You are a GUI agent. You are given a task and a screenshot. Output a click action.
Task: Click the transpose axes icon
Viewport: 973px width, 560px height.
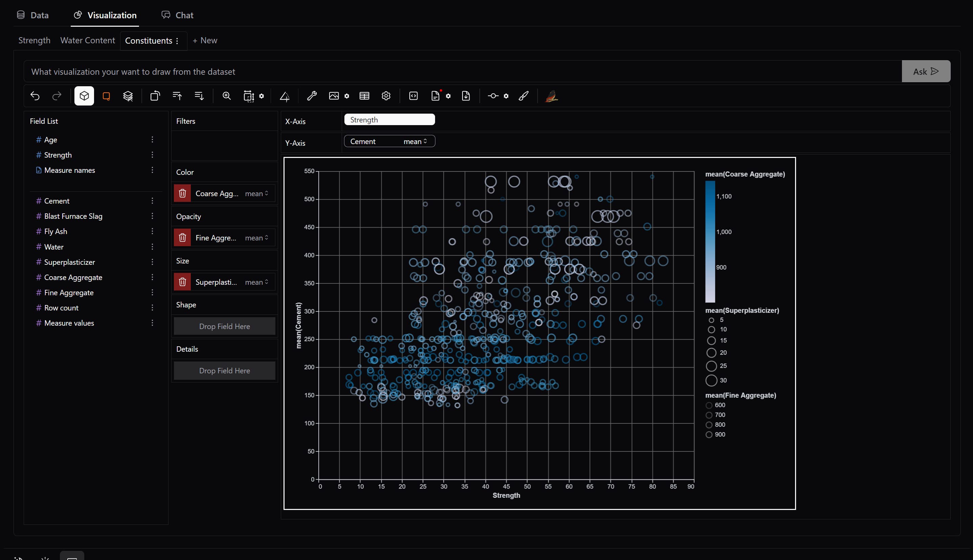click(155, 96)
